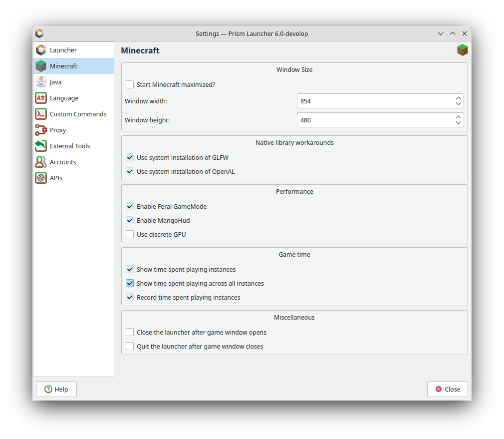Viewport: 504px width, 439px height.
Task: Enable Start Minecraft maximized option
Action: [130, 84]
